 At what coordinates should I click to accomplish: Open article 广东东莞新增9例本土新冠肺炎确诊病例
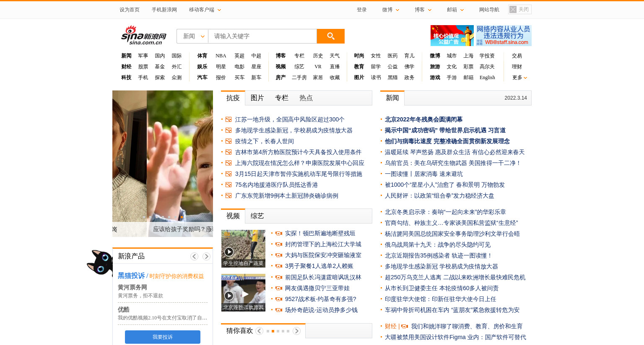(x=287, y=196)
